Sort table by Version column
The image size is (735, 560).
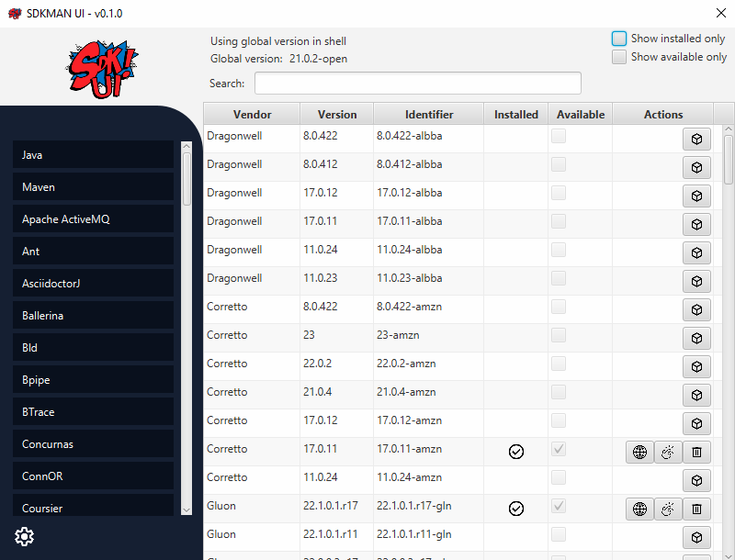tap(337, 114)
